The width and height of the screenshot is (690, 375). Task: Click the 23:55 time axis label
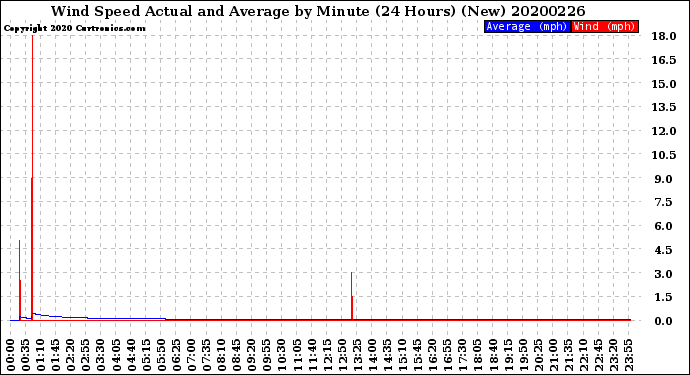pyautogui.click(x=628, y=355)
